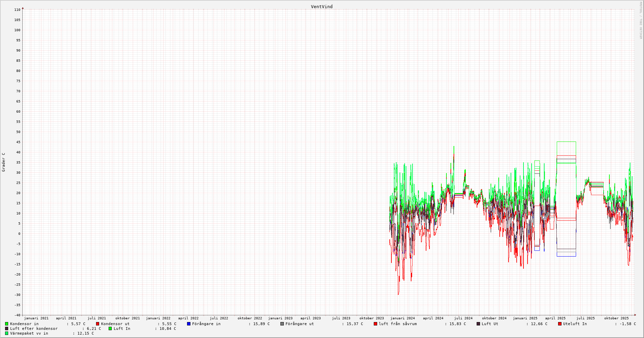This screenshot has width=644, height=338.
Task: Click the Värmepaket vv in legend swatch
Action: pos(6,333)
